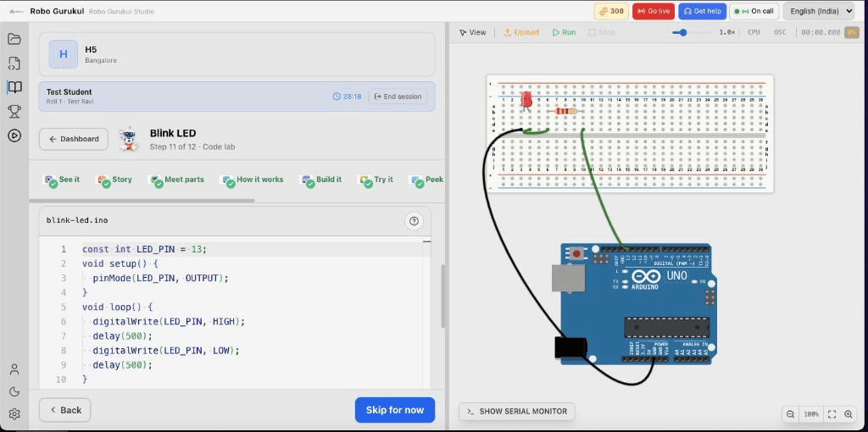Click the ATmega chip on the Arduino
868x432 pixels.
click(x=666, y=327)
